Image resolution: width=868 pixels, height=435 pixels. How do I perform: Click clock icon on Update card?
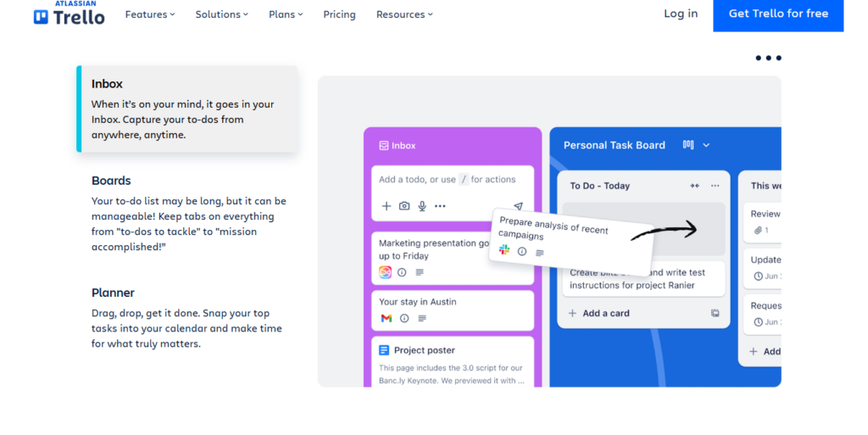tap(758, 276)
